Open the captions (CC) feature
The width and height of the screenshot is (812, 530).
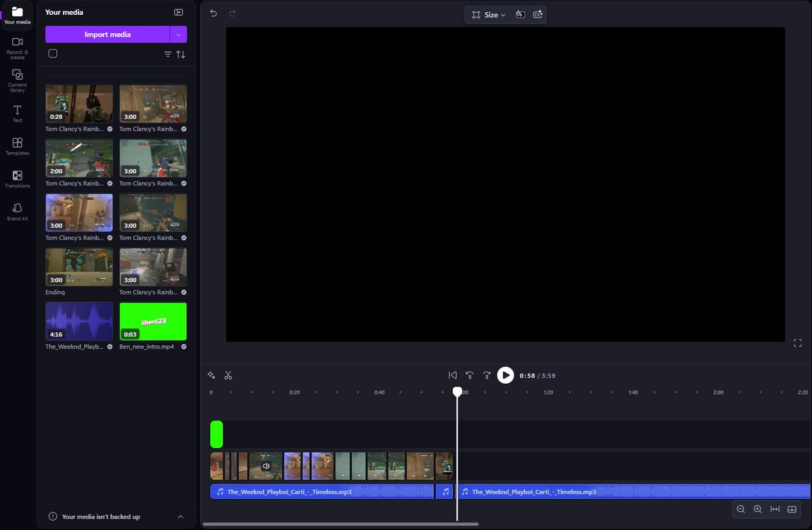pos(537,14)
